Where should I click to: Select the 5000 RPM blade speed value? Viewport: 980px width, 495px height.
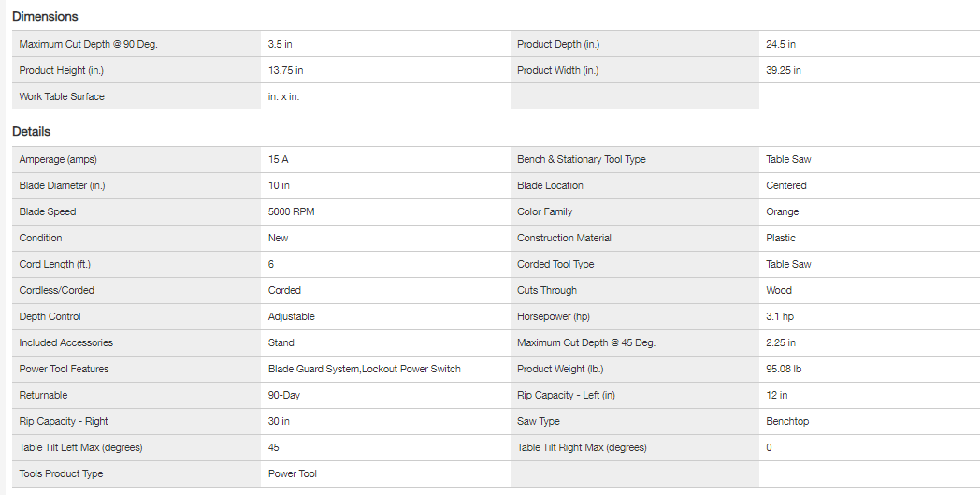[x=291, y=211]
